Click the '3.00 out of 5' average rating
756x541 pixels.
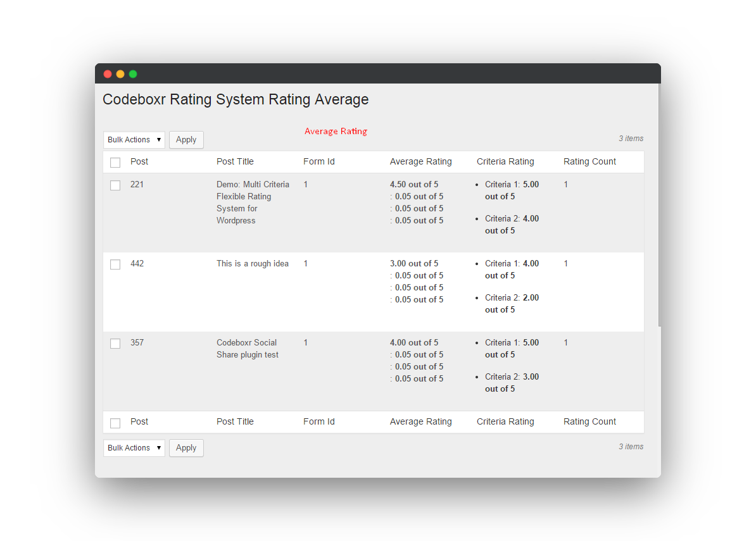pos(414,263)
